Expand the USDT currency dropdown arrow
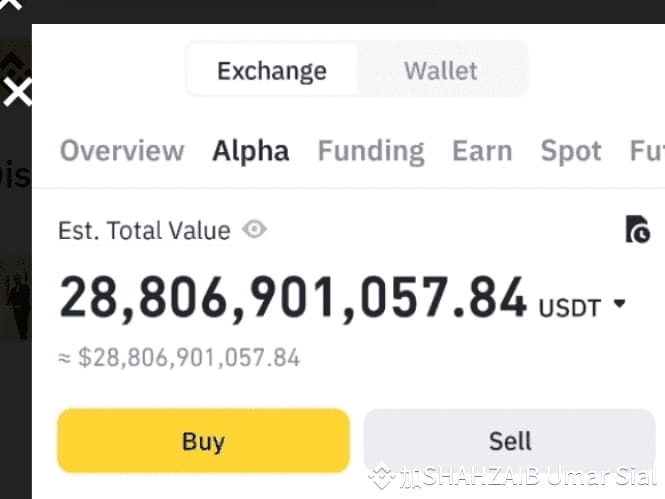 point(619,304)
